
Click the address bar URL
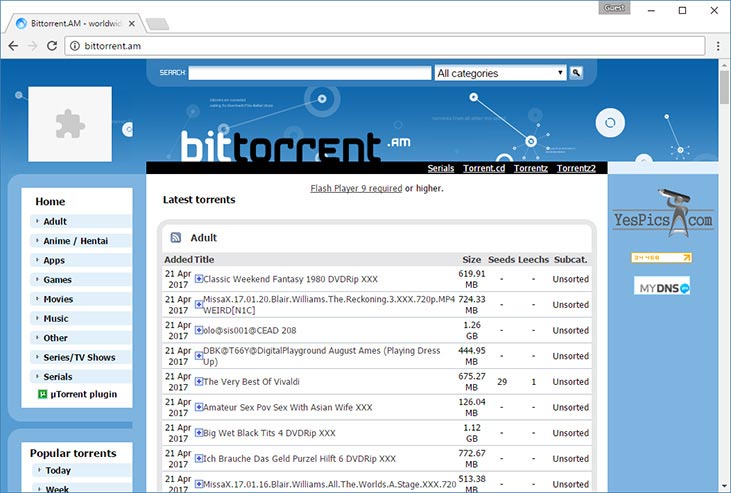[112, 46]
